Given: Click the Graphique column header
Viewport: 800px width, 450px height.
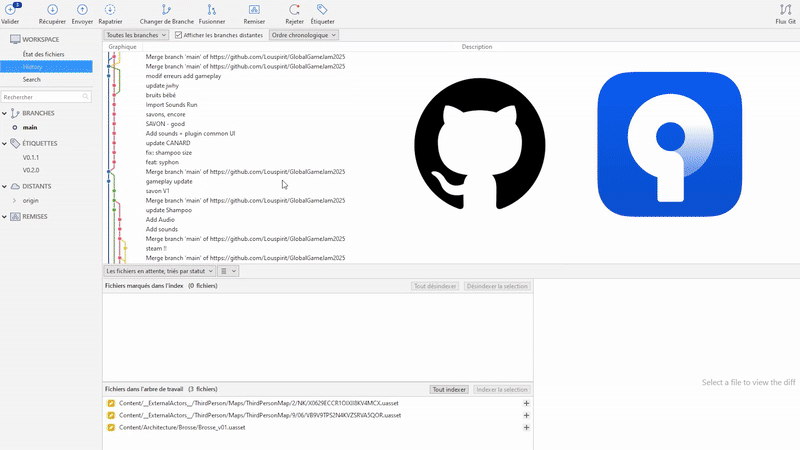Looking at the screenshot, I should [122, 46].
